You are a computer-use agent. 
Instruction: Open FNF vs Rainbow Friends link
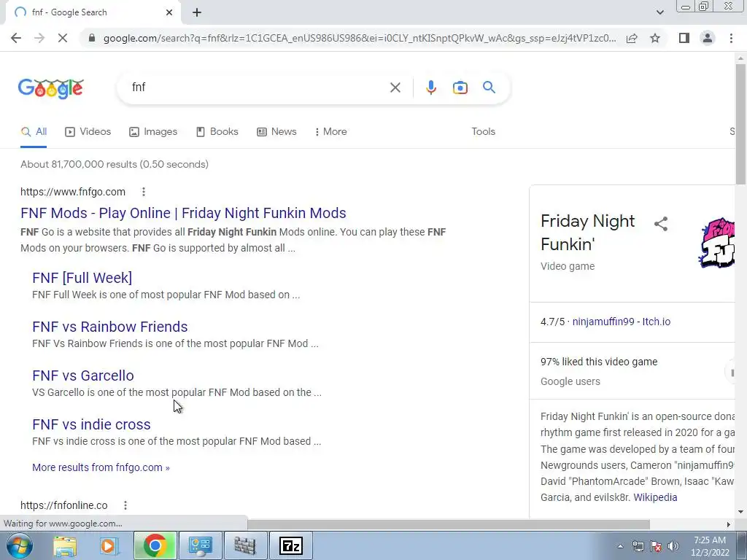pos(110,327)
